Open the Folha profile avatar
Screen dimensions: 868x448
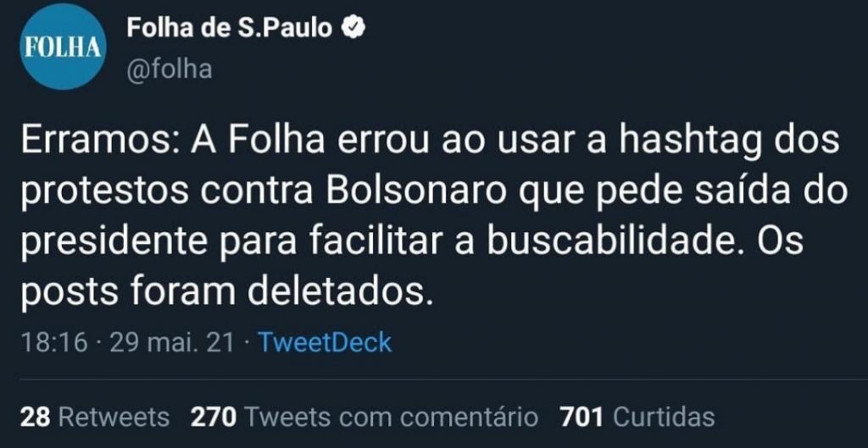tap(61, 47)
